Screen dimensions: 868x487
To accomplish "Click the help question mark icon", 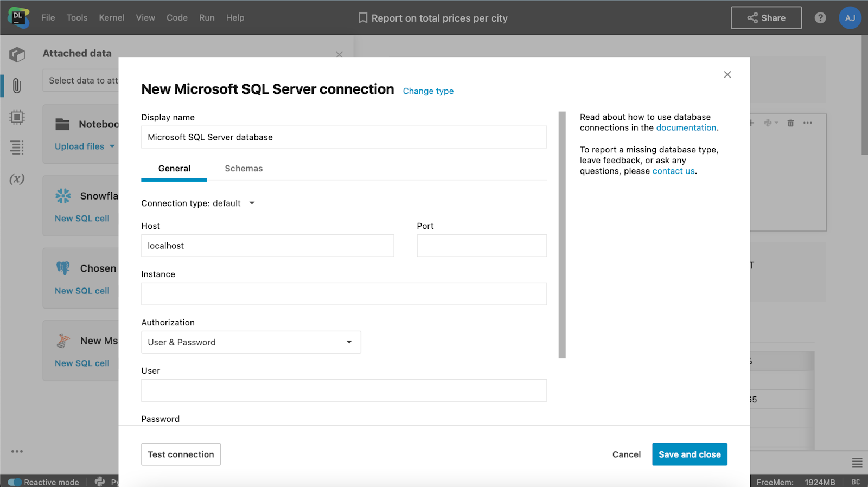I will [x=820, y=18].
